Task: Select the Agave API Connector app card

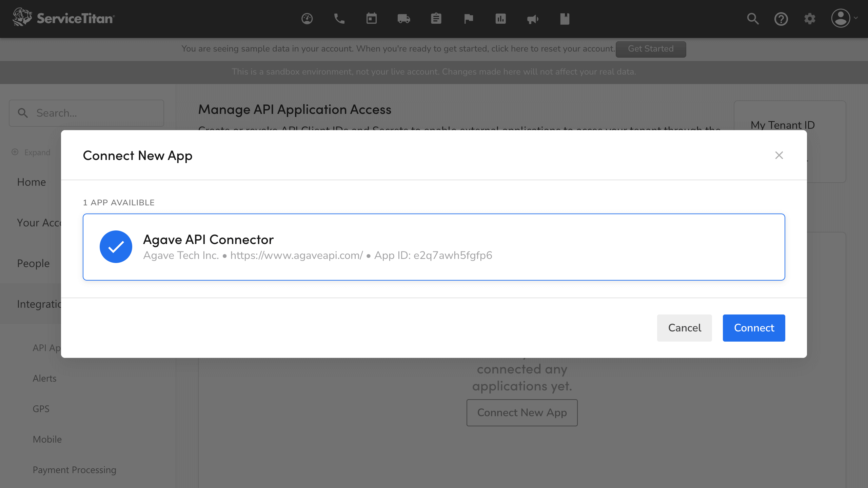Action: pos(434,247)
